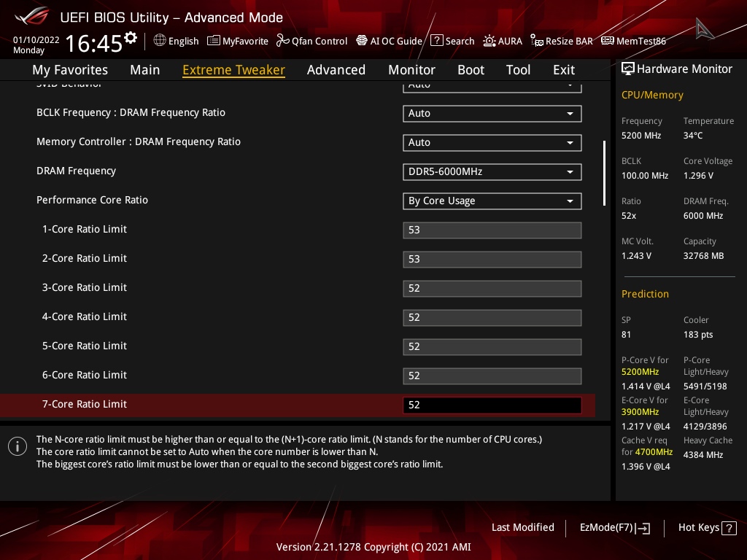The height and width of the screenshot is (560, 747).
Task: Open MyFavorite list icon
Action: click(x=214, y=41)
